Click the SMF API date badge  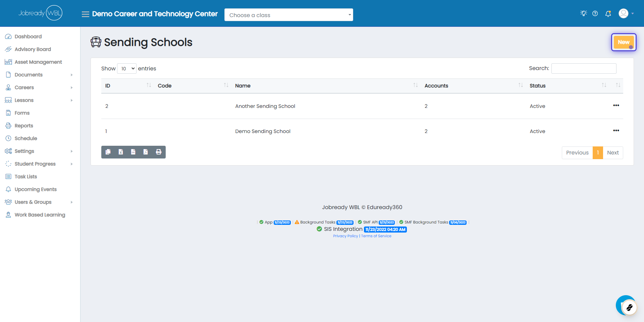387,222
